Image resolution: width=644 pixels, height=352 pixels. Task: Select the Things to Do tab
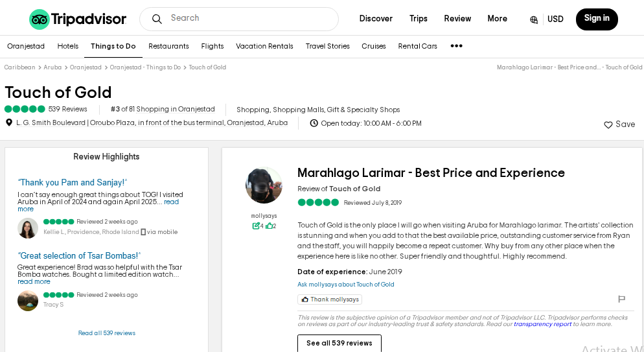click(x=113, y=46)
